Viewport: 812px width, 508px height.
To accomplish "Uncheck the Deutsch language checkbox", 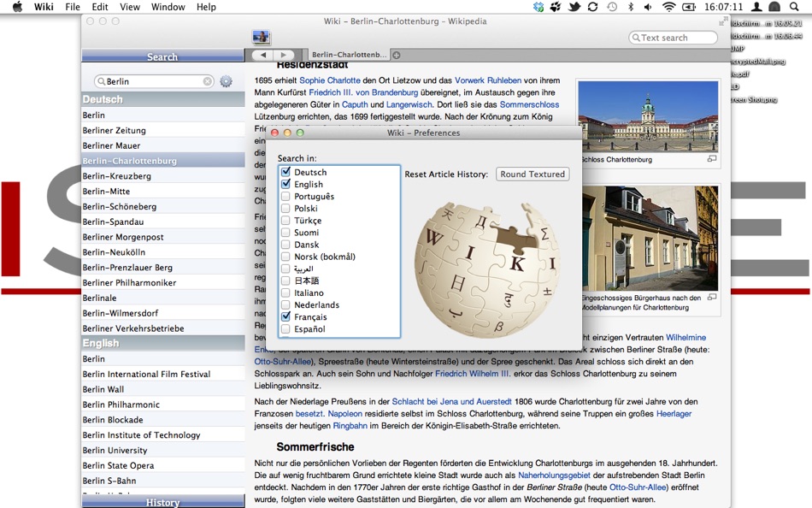I will coord(285,172).
